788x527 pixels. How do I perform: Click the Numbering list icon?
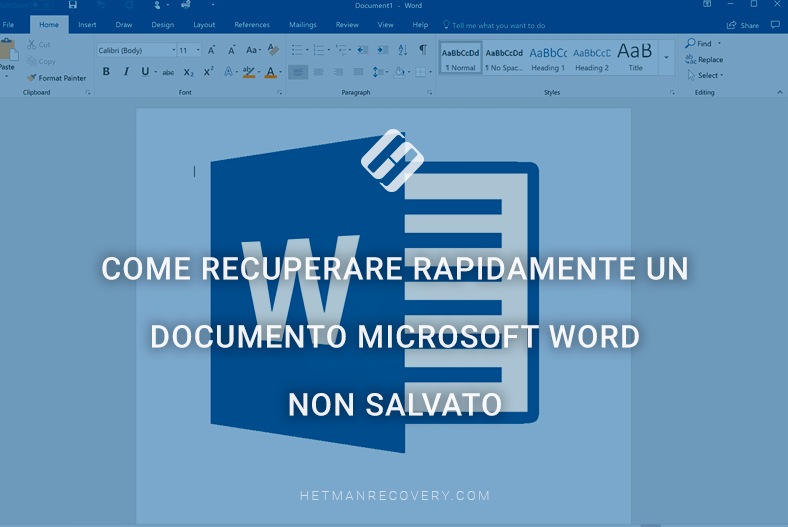pyautogui.click(x=319, y=50)
